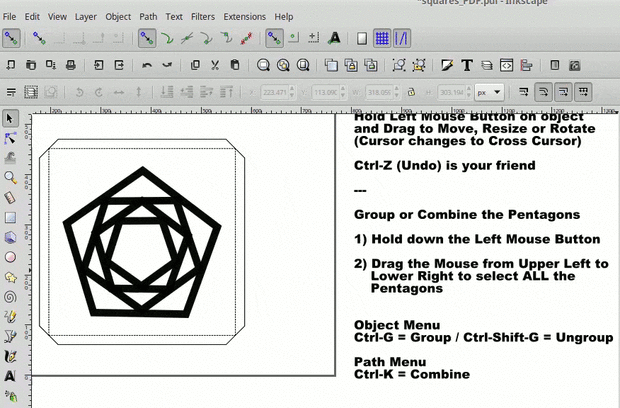Print the document with printer icon
The image size is (620, 408).
[71, 65]
